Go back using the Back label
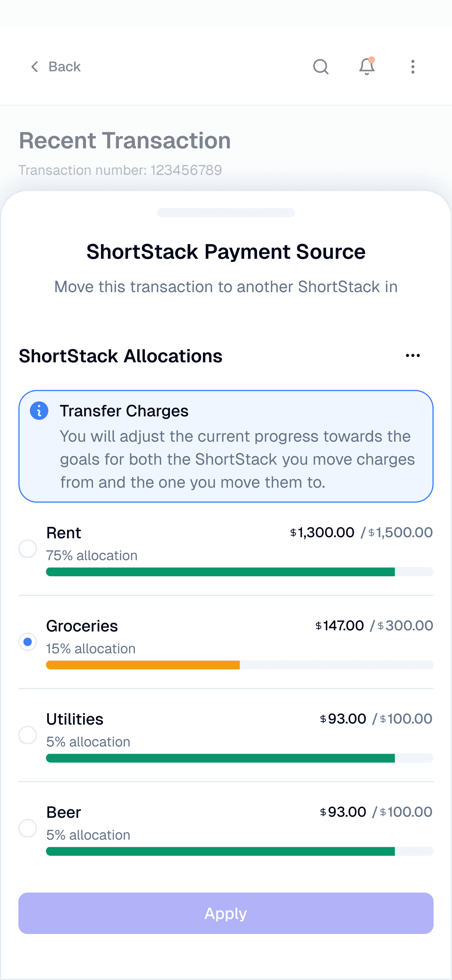The image size is (452, 980). (64, 67)
